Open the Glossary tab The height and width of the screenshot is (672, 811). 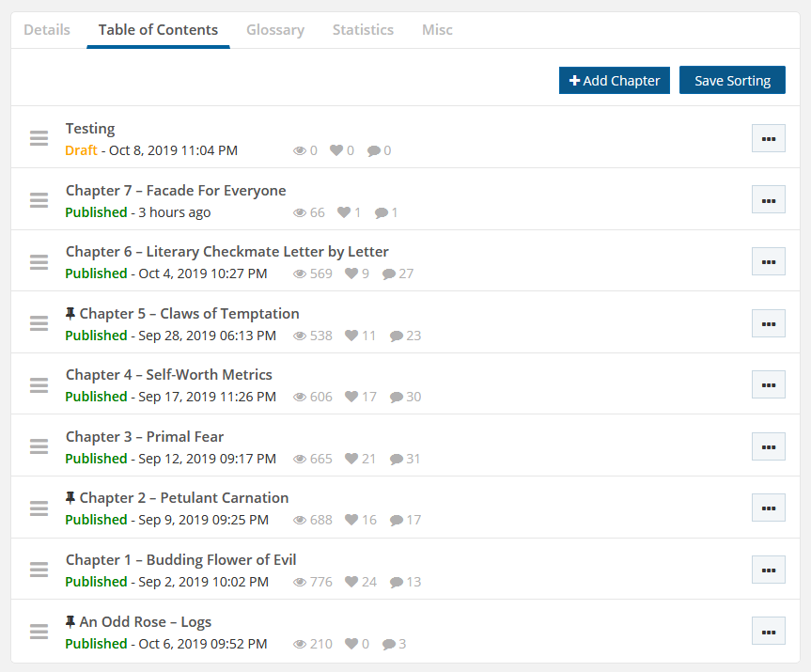(274, 30)
